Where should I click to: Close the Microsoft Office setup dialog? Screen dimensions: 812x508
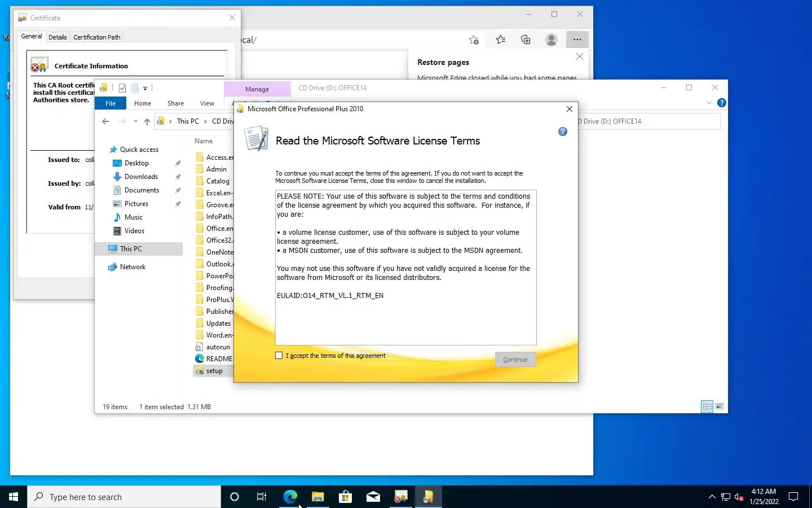click(570, 109)
